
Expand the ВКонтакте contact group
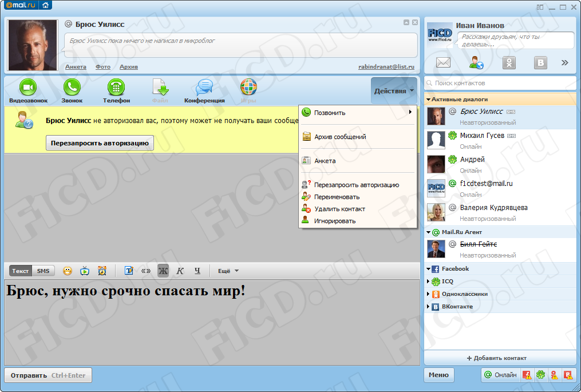coord(428,307)
